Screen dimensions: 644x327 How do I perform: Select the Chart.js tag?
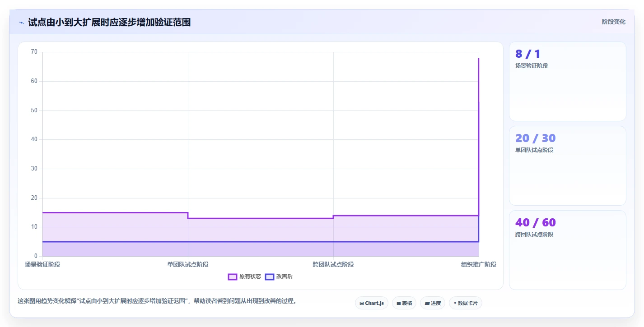372,303
